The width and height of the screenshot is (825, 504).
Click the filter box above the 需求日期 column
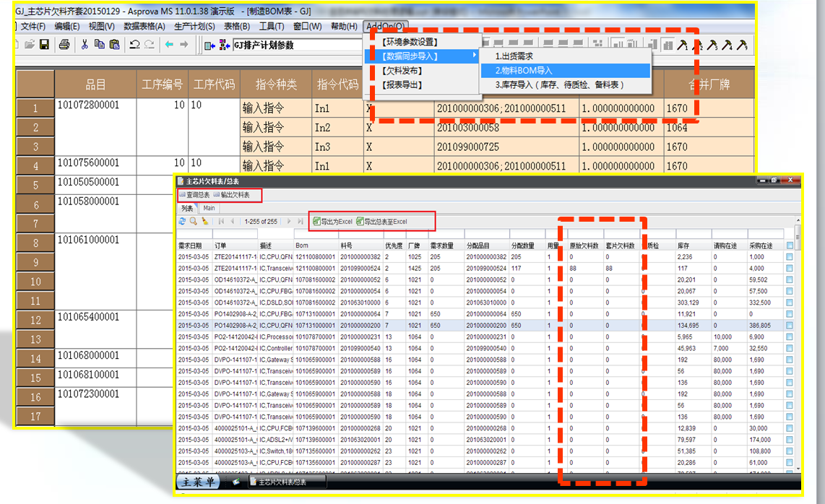coord(194,234)
